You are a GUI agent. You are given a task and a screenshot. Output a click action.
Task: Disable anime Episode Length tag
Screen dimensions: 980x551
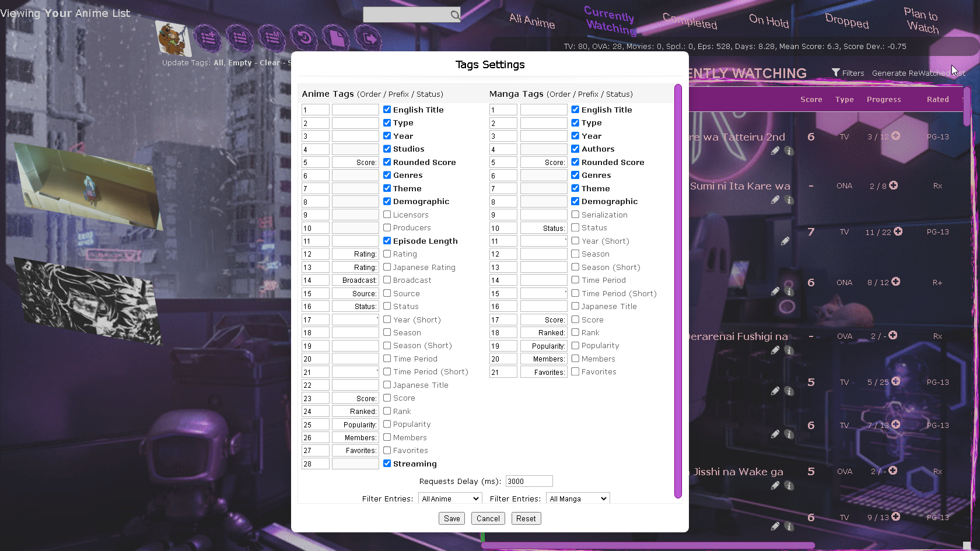pyautogui.click(x=387, y=240)
